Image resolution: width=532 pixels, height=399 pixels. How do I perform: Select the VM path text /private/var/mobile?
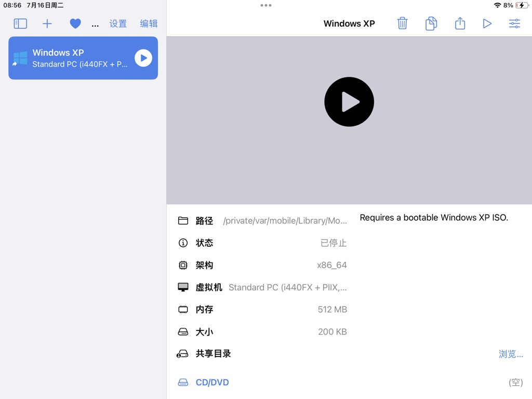point(285,220)
